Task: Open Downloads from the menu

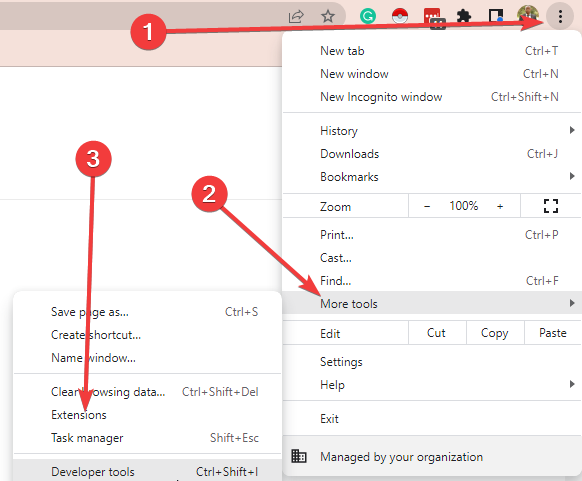Action: (x=432, y=154)
